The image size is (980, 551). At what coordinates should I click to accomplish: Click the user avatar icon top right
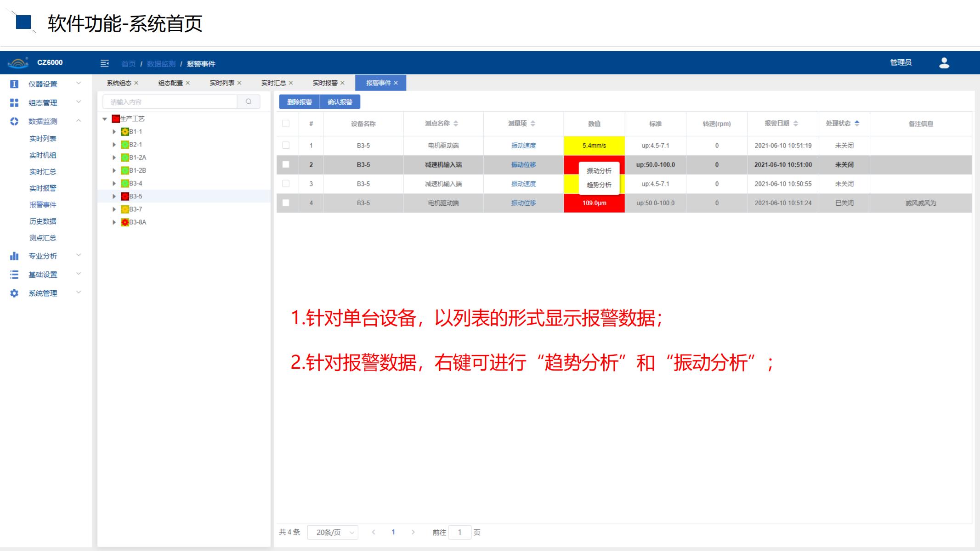coord(944,62)
